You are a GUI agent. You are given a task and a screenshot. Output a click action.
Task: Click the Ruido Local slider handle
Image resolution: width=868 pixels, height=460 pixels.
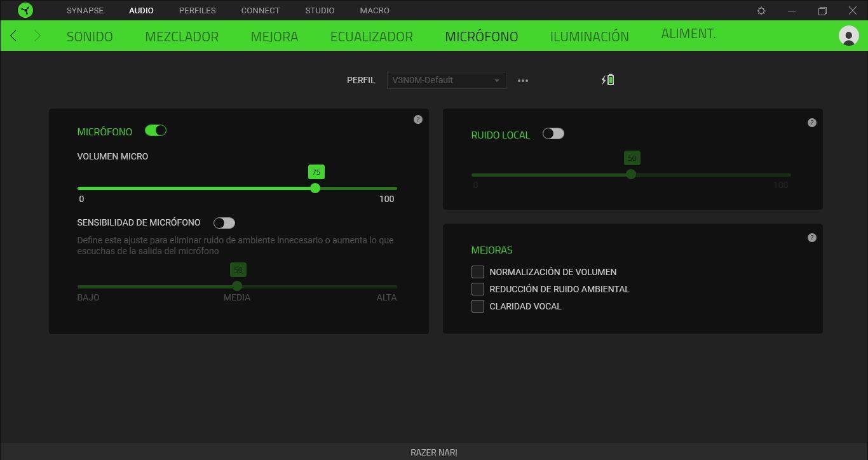(631, 174)
